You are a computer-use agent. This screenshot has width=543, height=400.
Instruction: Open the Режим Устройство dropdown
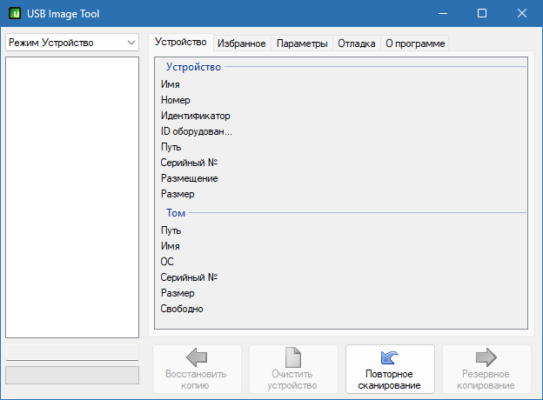[x=72, y=42]
